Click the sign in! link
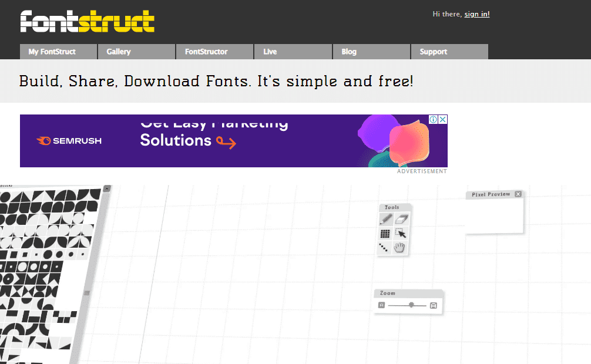This screenshot has width=591, height=364. pyautogui.click(x=477, y=14)
